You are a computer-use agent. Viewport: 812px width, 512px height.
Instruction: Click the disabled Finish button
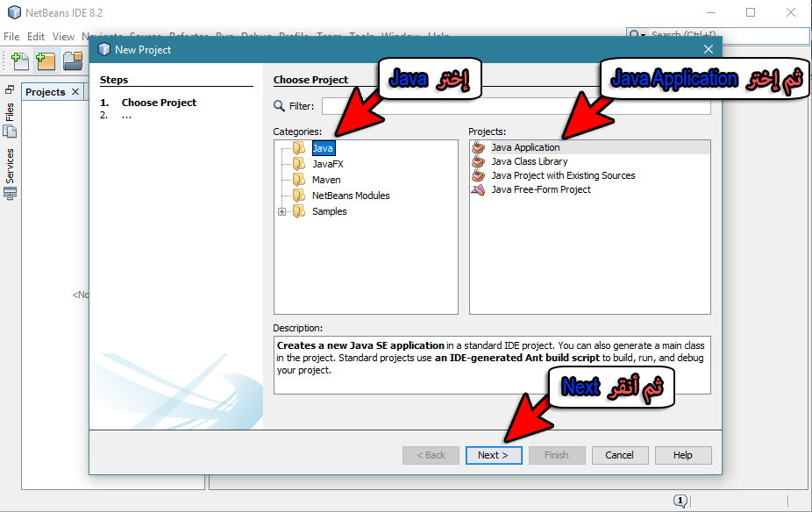[x=557, y=455]
